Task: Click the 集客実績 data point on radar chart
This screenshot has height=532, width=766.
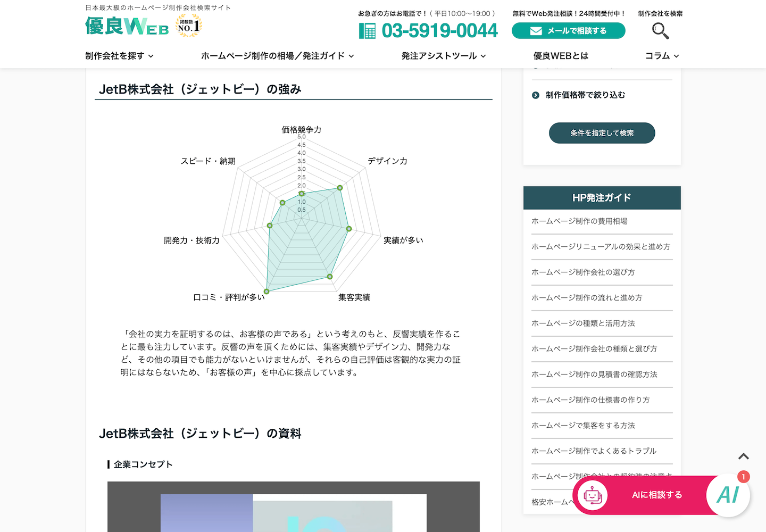Action: (x=330, y=277)
